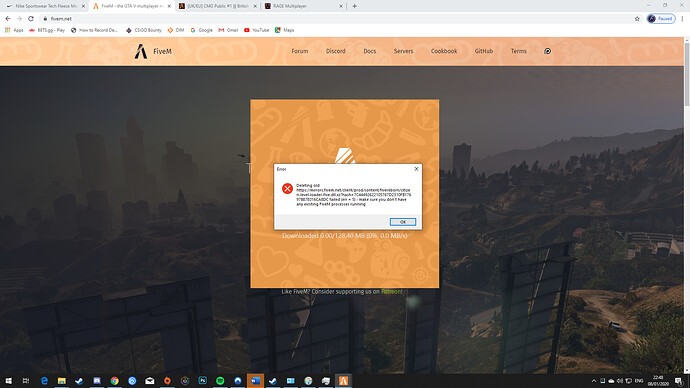Image resolution: width=690 pixels, height=388 pixels.
Task: Click the volume speaker tray icon
Action: [620, 381]
